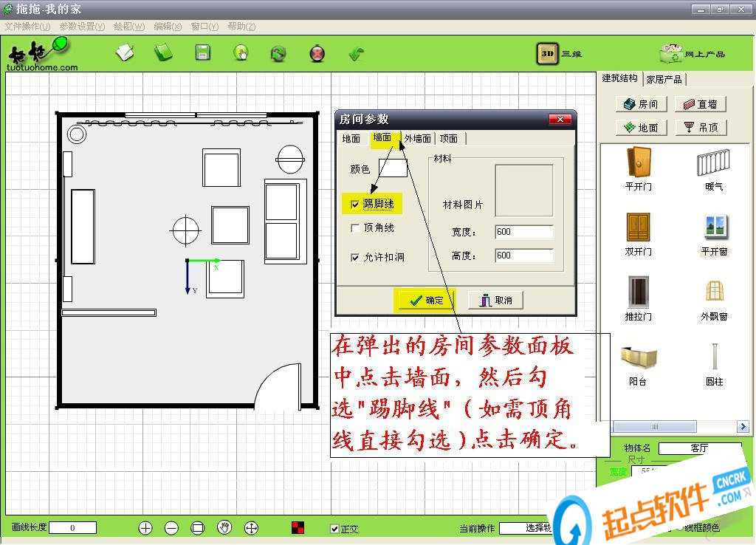Select the 平开窗 window item
The height and width of the screenshot is (545, 756).
(715, 236)
